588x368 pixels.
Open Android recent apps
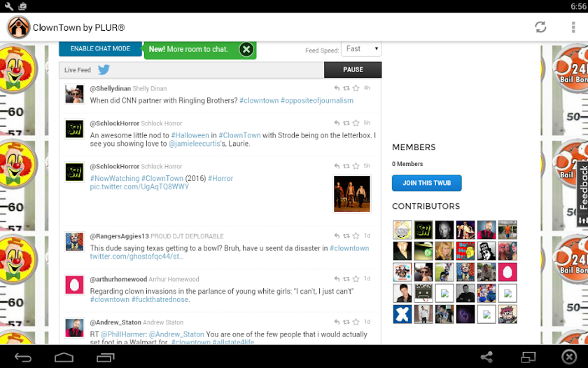106,357
